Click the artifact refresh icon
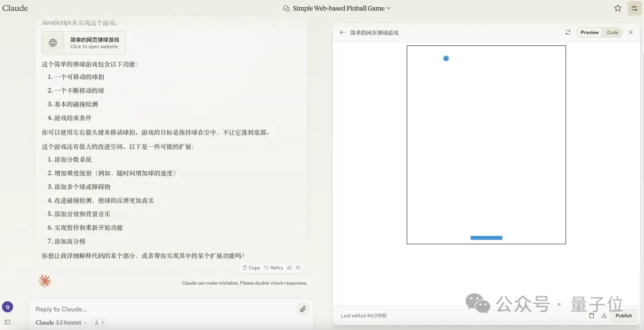644x330 pixels. [x=568, y=32]
